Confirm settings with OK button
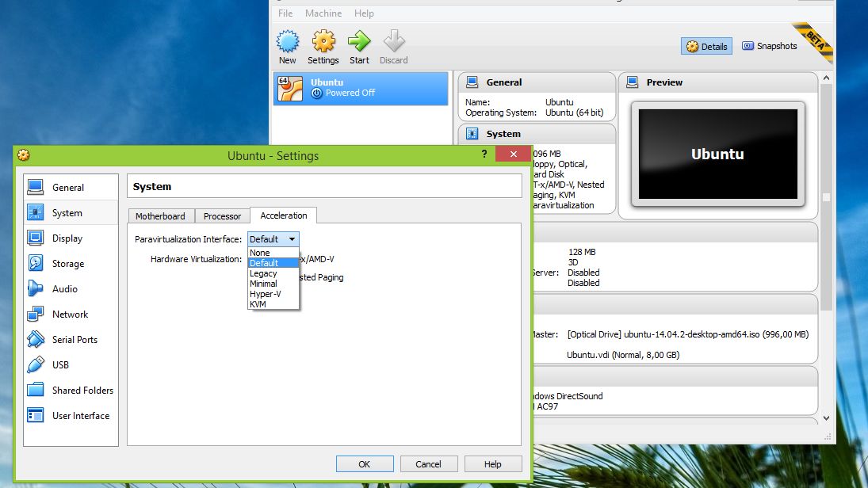Screen dimensions: 868x488 click(x=365, y=463)
